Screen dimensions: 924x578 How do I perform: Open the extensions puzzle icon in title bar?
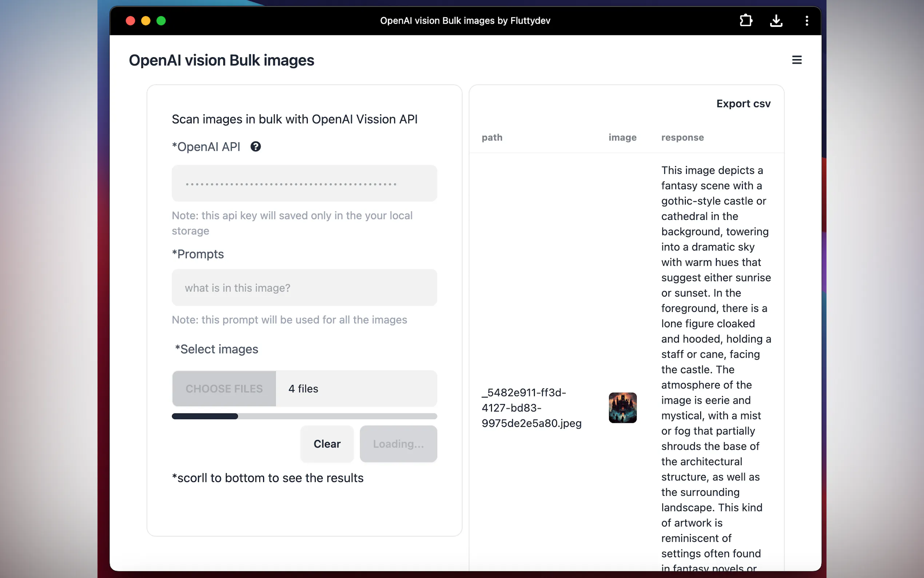click(x=746, y=21)
